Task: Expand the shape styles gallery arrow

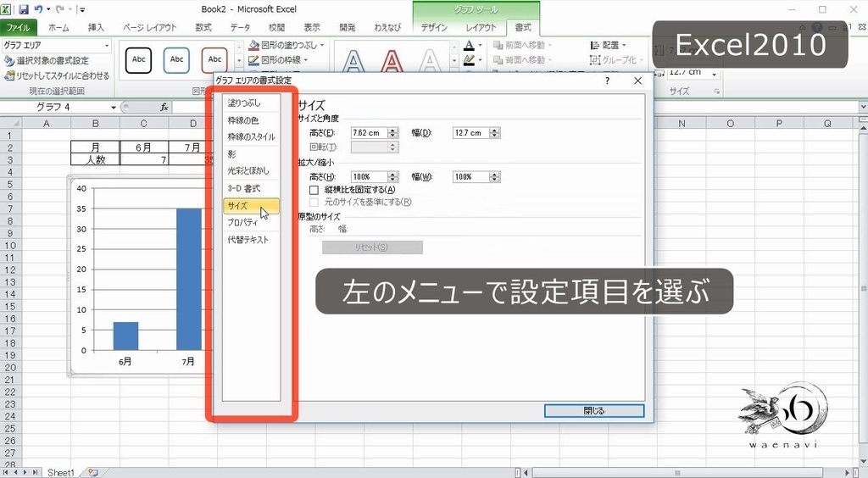Action: (x=239, y=61)
